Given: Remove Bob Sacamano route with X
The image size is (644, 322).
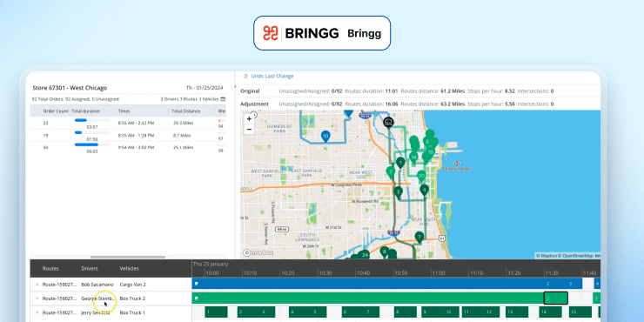Looking at the screenshot, I should 37,285.
